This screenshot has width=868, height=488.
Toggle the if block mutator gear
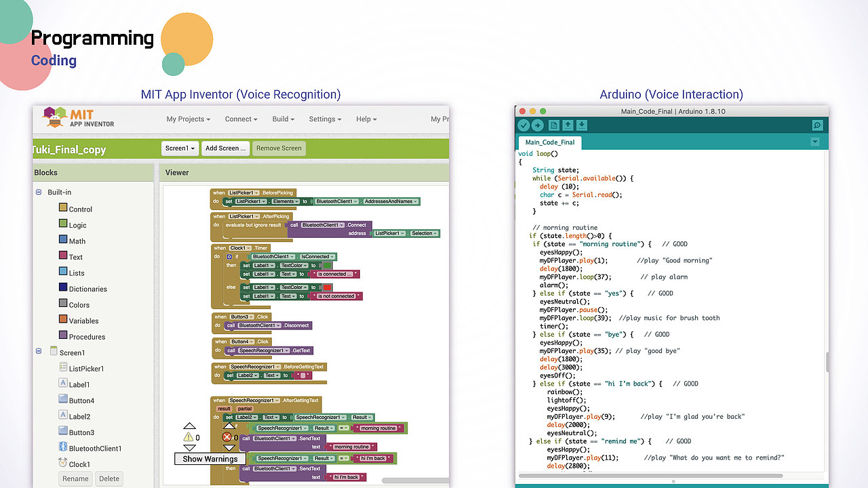(x=229, y=257)
